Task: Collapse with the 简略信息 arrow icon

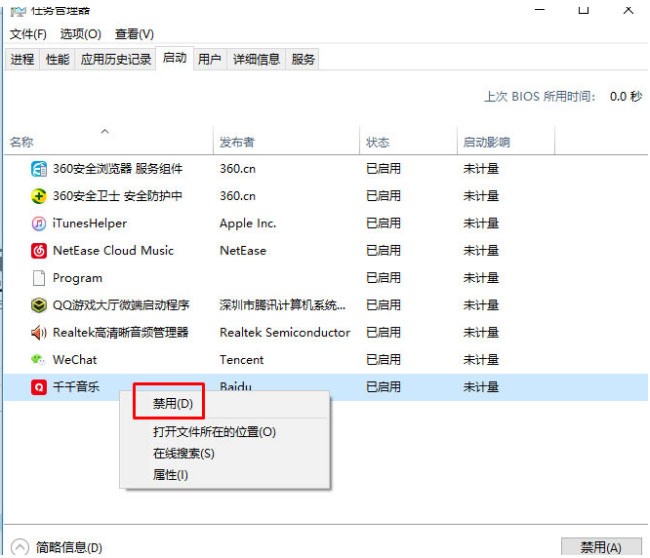Action: click(20, 547)
